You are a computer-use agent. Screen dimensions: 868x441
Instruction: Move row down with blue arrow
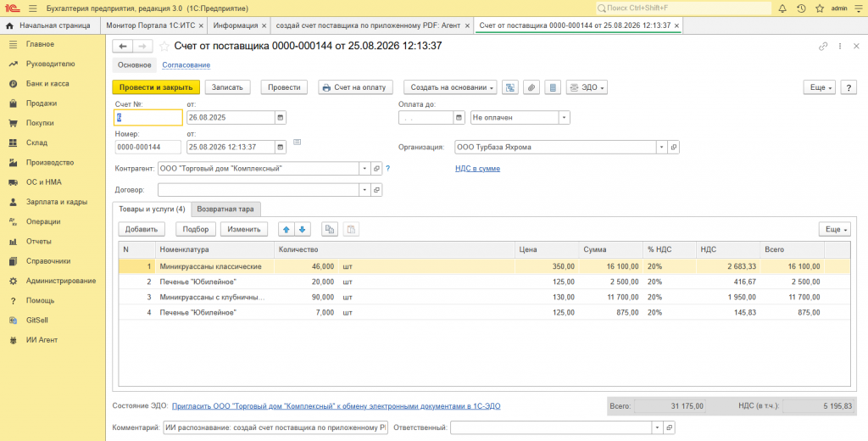click(x=303, y=229)
